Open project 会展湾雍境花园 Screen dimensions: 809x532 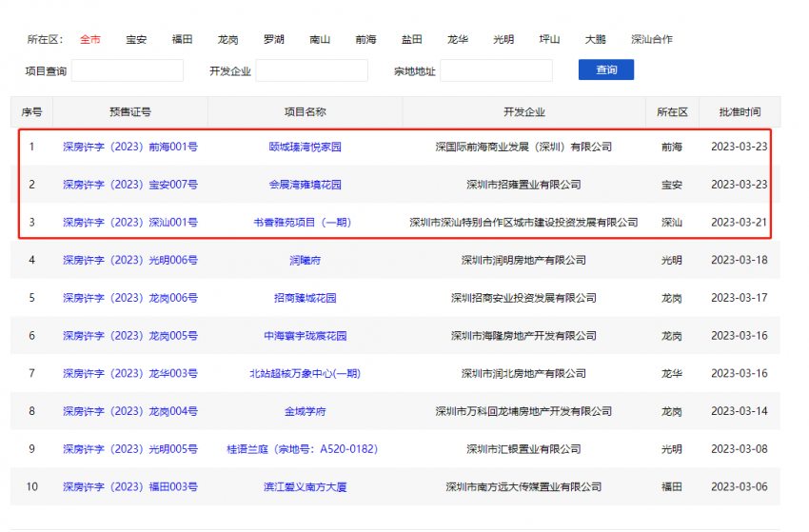coord(305,185)
